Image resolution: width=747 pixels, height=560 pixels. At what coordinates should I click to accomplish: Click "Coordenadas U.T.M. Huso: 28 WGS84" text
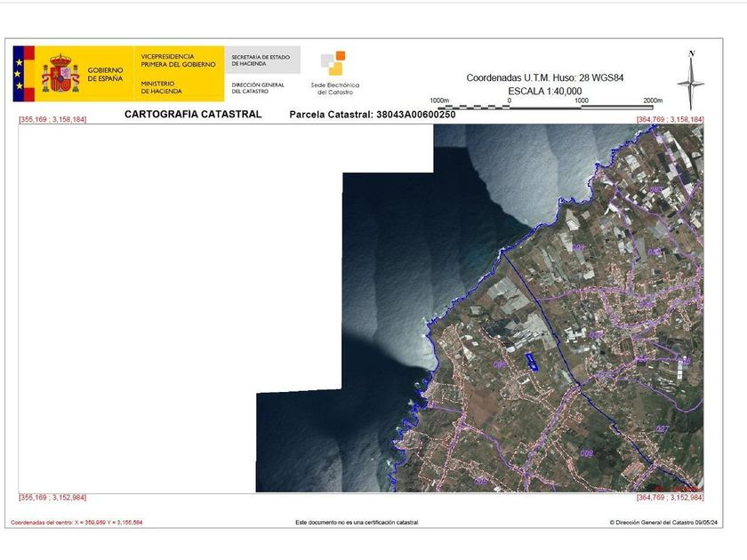(x=545, y=77)
